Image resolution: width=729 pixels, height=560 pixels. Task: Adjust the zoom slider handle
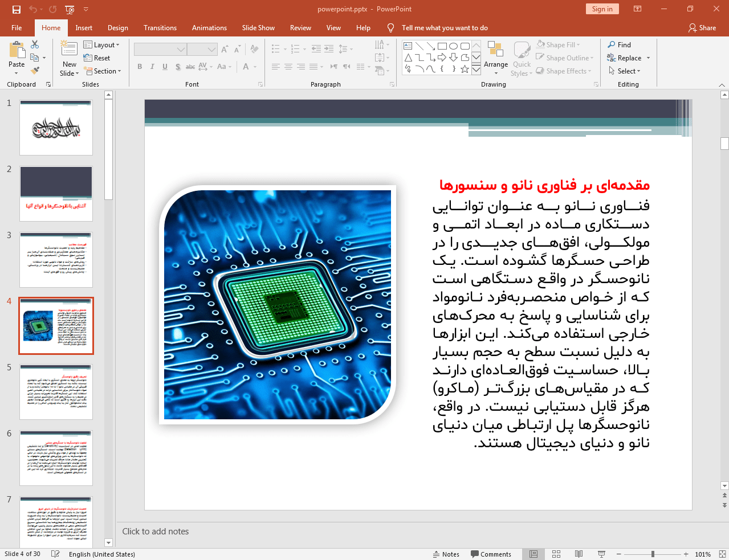coord(653,554)
